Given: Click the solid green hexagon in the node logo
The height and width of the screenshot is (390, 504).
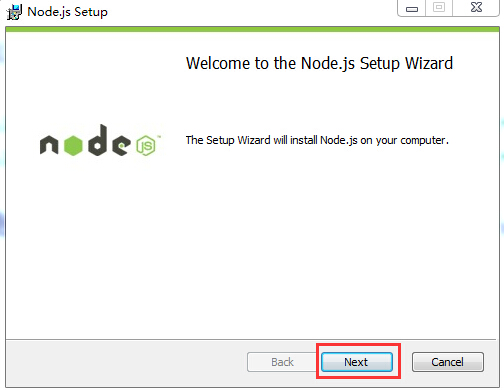Looking at the screenshot, I should coord(73,145).
